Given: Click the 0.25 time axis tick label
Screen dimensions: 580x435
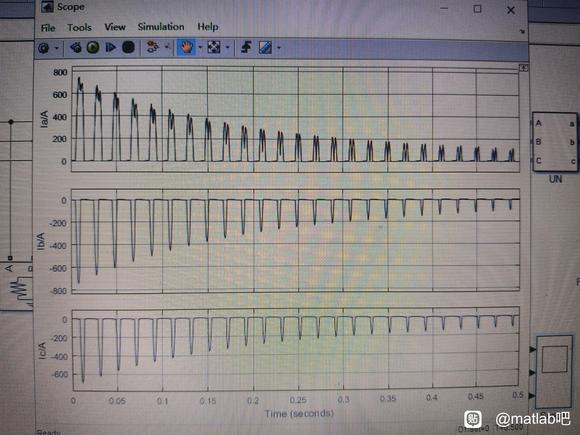Looking at the screenshot, I should tap(298, 400).
